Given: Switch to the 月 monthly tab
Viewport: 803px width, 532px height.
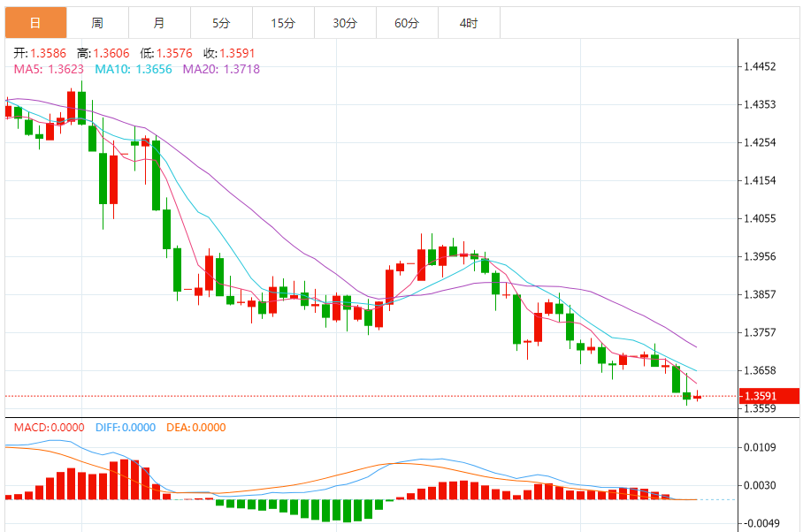Looking at the screenshot, I should click(x=159, y=23).
